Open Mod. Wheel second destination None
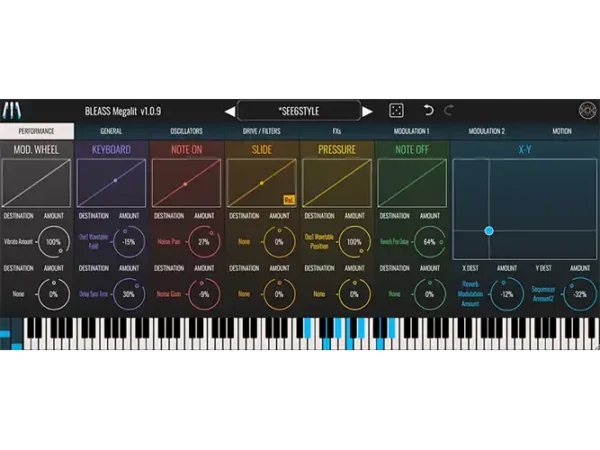This screenshot has width=600, height=450. pos(18,294)
